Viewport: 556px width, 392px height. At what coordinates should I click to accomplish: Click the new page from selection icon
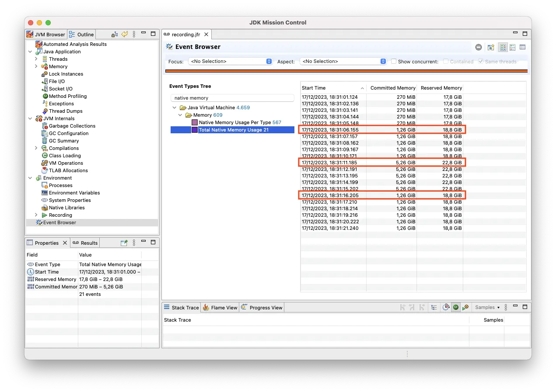point(491,47)
